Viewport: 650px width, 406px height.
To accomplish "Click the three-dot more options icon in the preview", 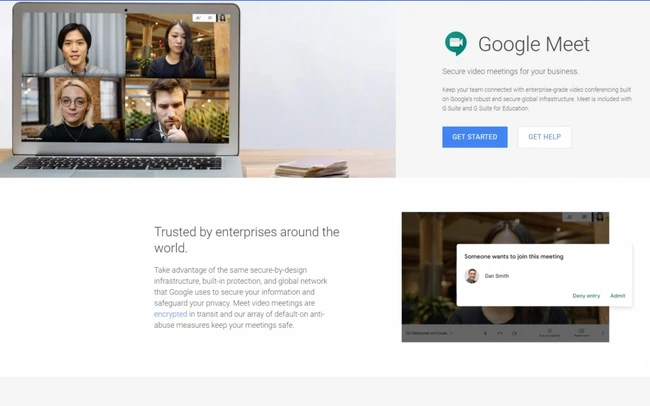I will (603, 333).
